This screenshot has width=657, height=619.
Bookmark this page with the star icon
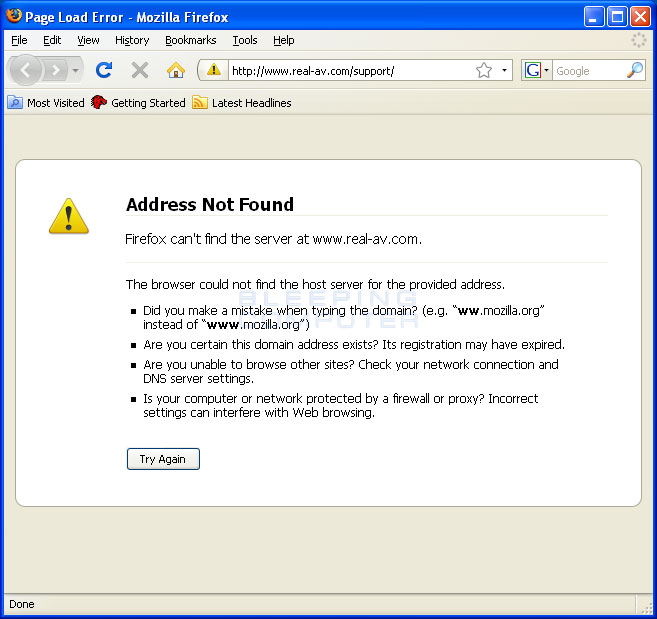pos(484,70)
